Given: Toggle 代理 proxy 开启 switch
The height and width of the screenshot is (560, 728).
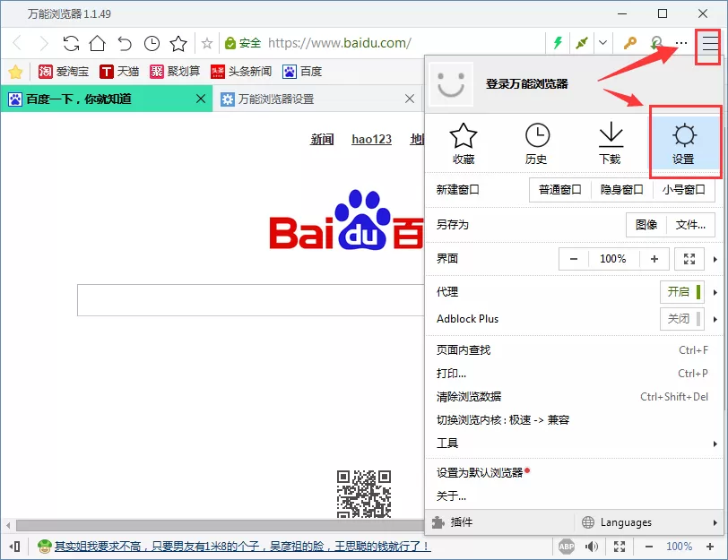Looking at the screenshot, I should [x=682, y=292].
